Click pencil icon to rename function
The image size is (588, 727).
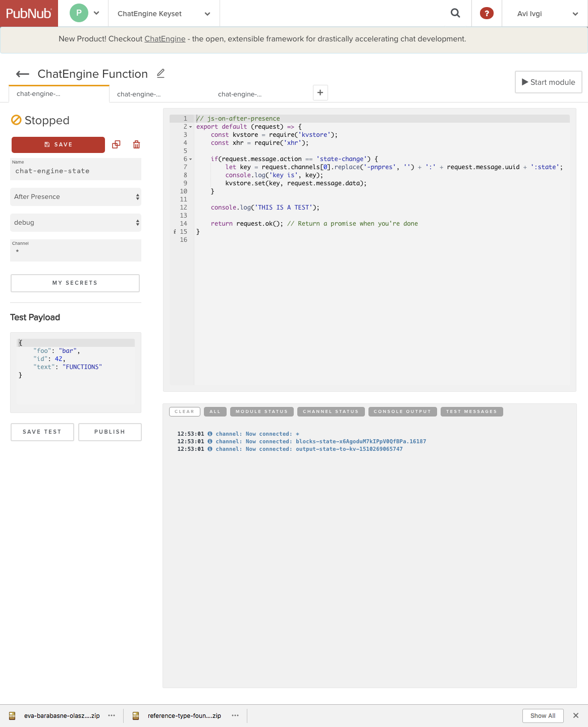(161, 74)
